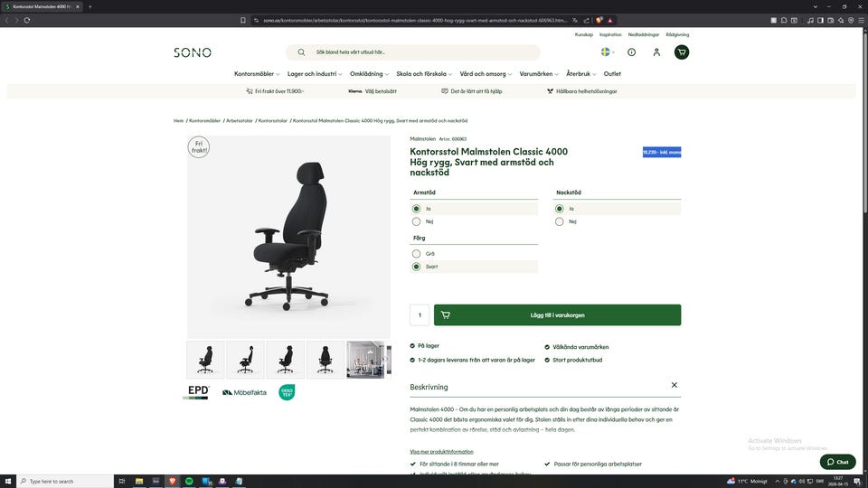Open the user account icon
Image resolution: width=868 pixels, height=488 pixels.
(x=656, y=52)
